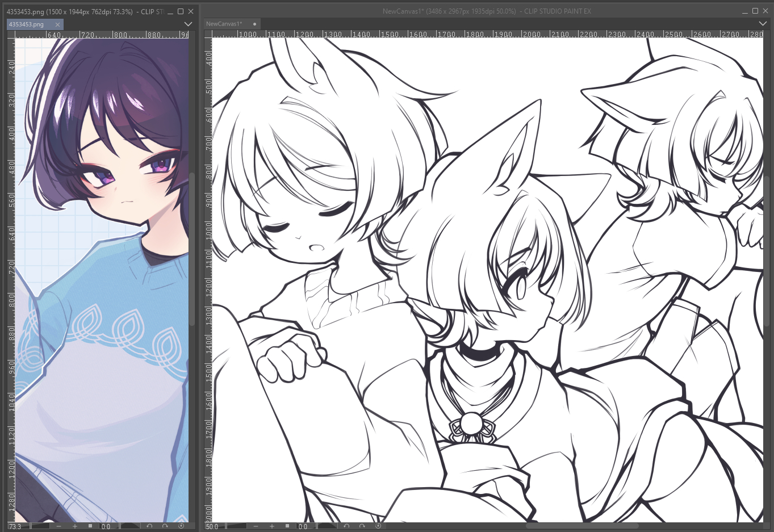The height and width of the screenshot is (532, 774).
Task: Fit NewCanvas1 canvas to the window
Action: 287,526
